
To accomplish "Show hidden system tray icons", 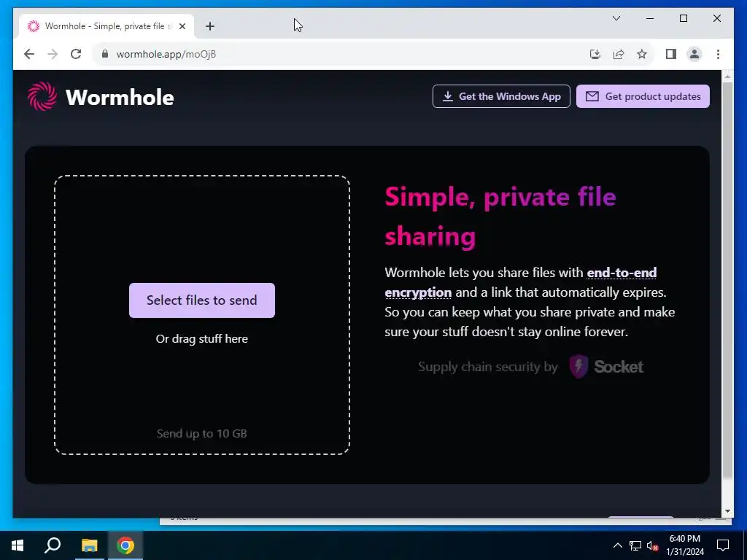I will (617, 545).
